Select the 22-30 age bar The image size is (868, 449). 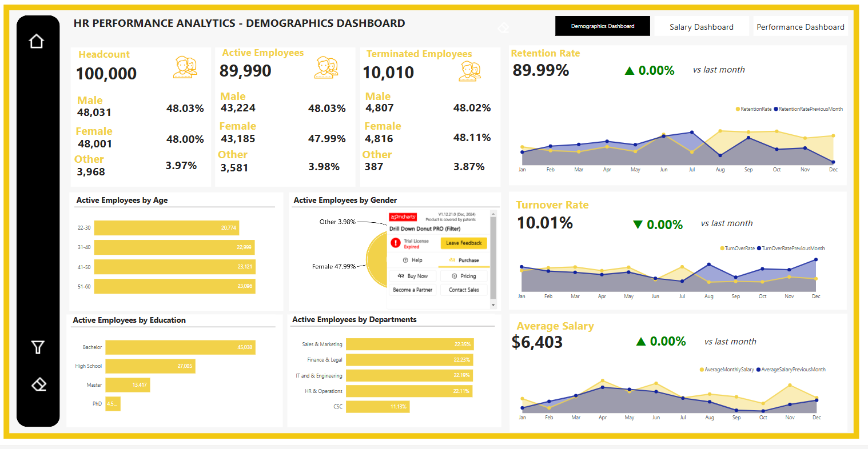pyautogui.click(x=166, y=228)
